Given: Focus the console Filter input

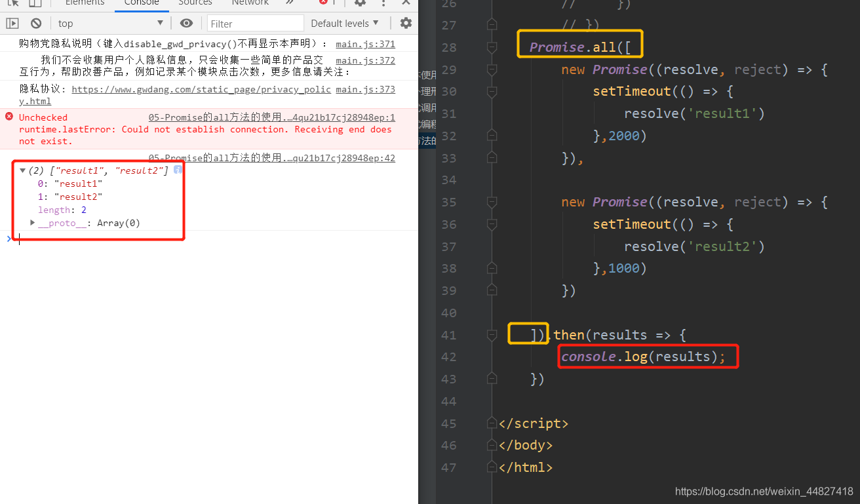Looking at the screenshot, I should click(x=256, y=24).
